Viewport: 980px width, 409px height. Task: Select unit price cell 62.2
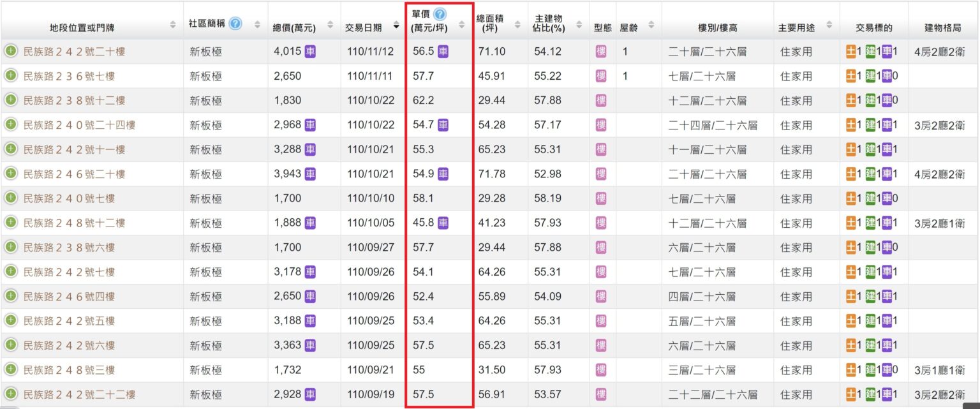coord(423,101)
